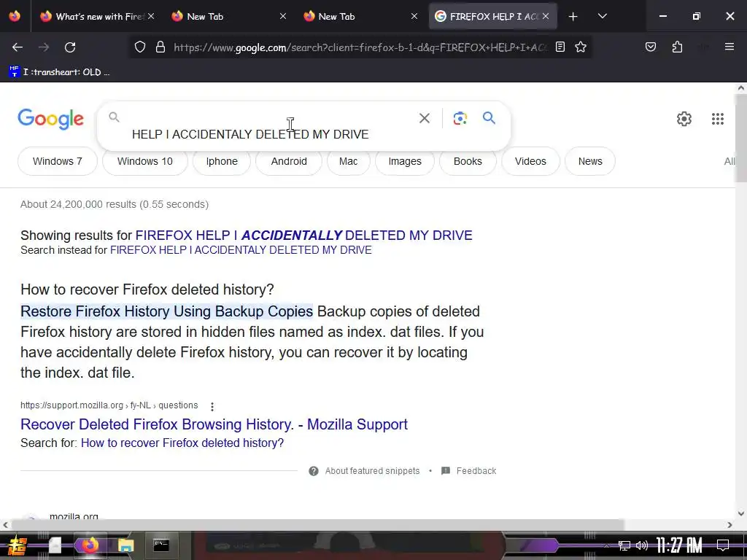Switch to Images results

pos(404,161)
